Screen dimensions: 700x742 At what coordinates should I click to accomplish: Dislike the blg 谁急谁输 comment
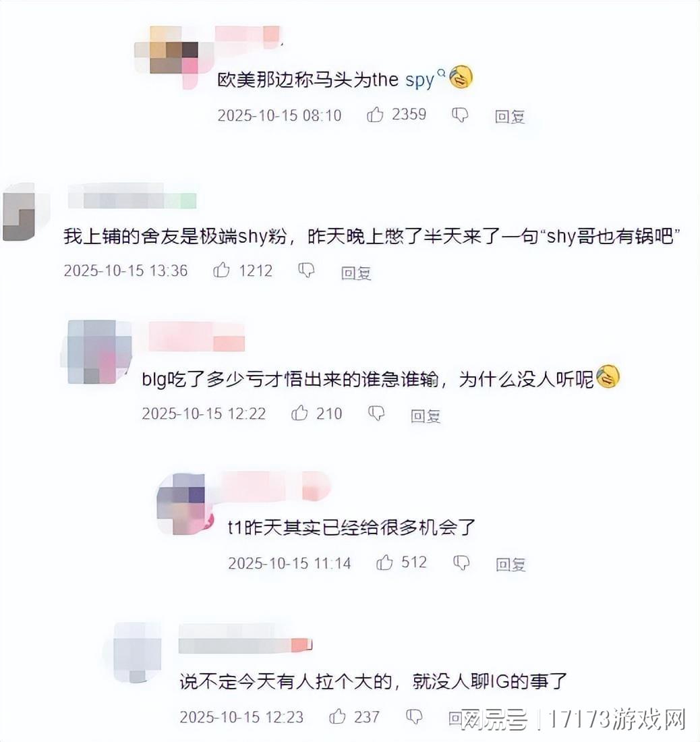(x=376, y=413)
